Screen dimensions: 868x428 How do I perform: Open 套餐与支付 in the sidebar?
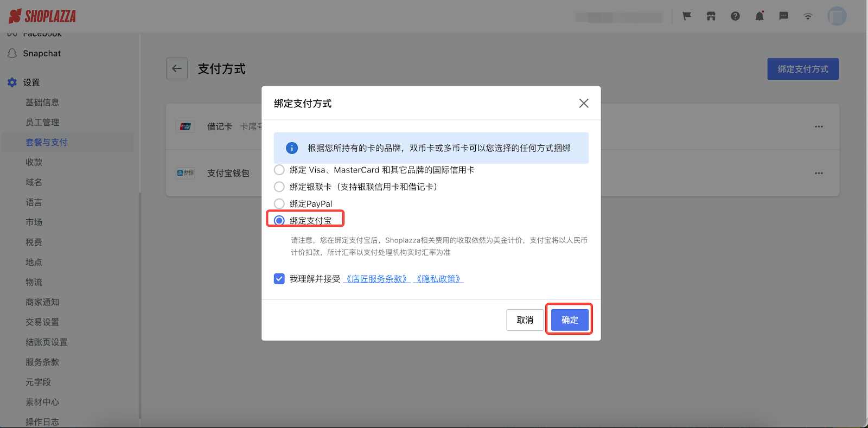47,142
